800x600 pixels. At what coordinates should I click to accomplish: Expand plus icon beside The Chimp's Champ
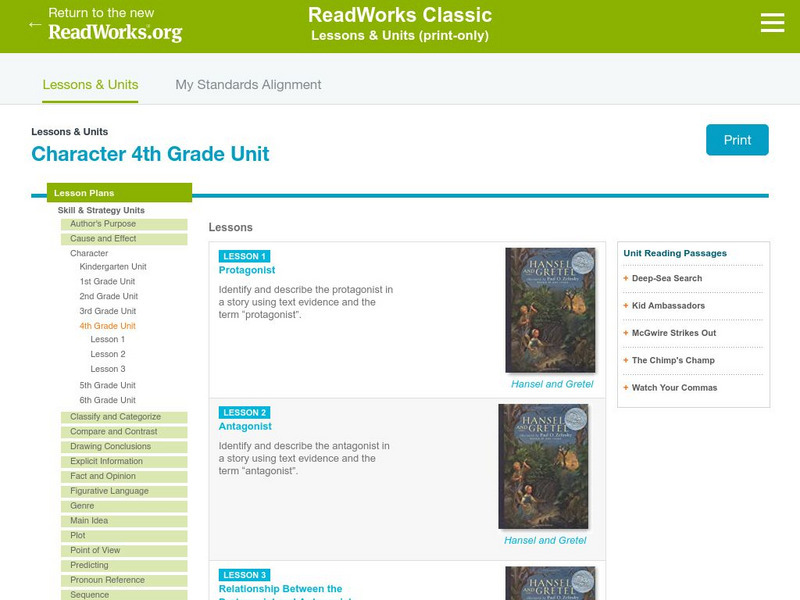pyautogui.click(x=626, y=360)
